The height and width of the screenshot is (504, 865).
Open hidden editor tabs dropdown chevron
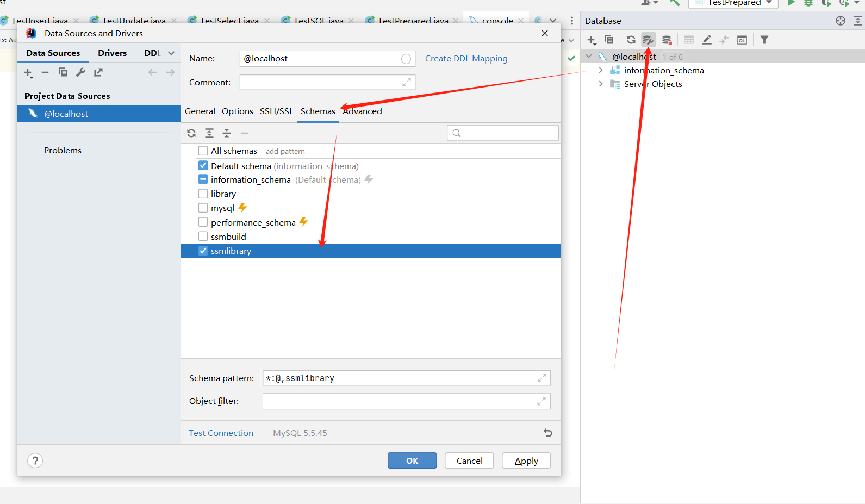pyautogui.click(x=553, y=21)
